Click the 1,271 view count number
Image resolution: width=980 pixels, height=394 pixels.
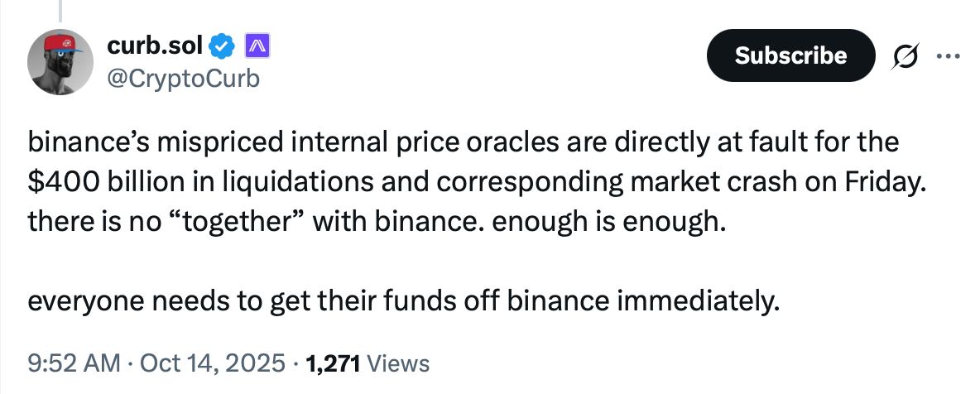click(332, 363)
